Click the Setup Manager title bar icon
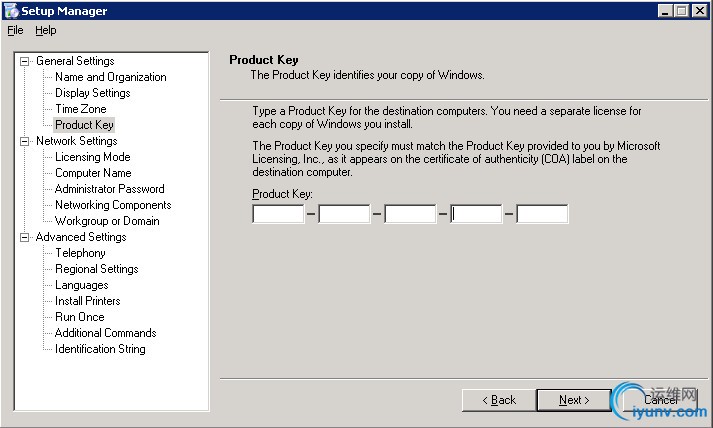This screenshot has width=713, height=428. point(11,11)
